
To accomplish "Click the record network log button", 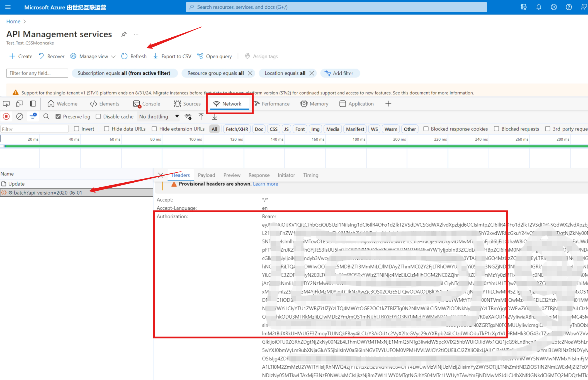I will [6, 117].
